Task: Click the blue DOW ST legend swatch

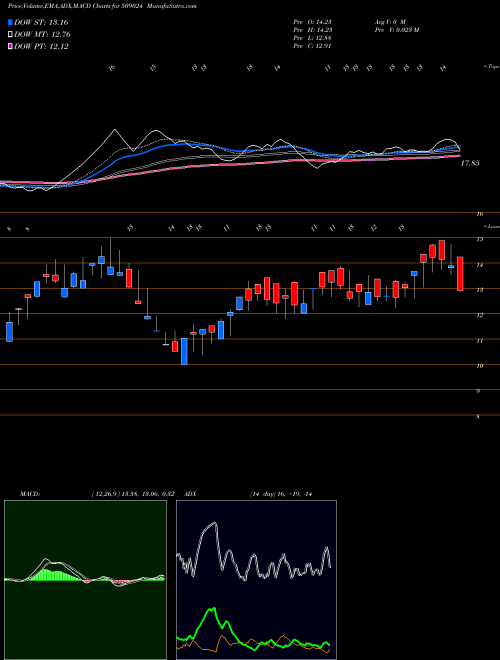Action: (x=10, y=23)
